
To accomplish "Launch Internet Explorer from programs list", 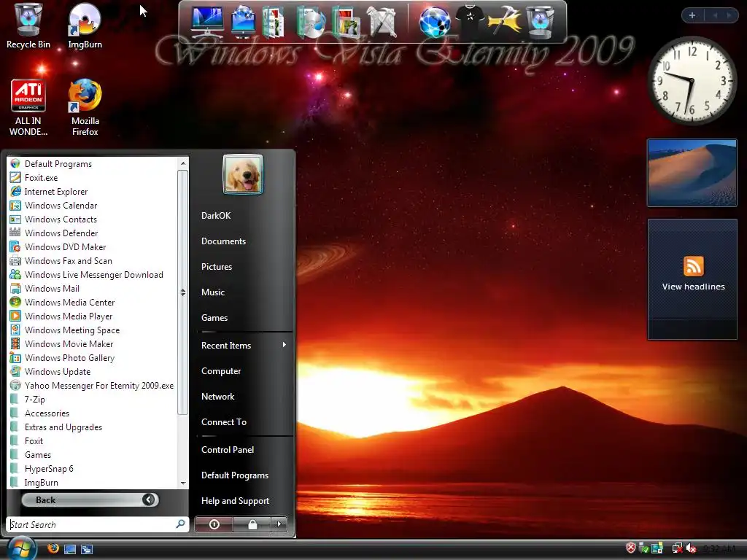I will [x=93, y=192].
